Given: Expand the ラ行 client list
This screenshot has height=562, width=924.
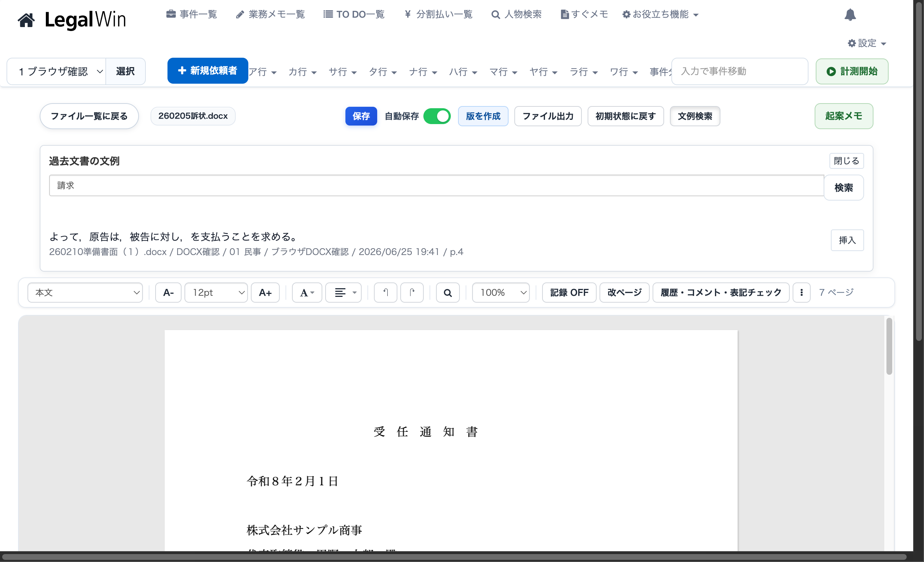Looking at the screenshot, I should [x=584, y=71].
